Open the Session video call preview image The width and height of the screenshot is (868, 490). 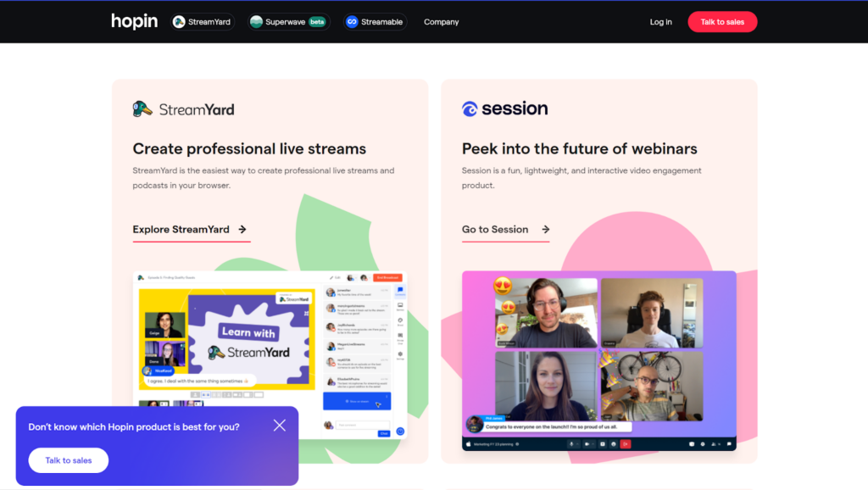pyautogui.click(x=599, y=360)
